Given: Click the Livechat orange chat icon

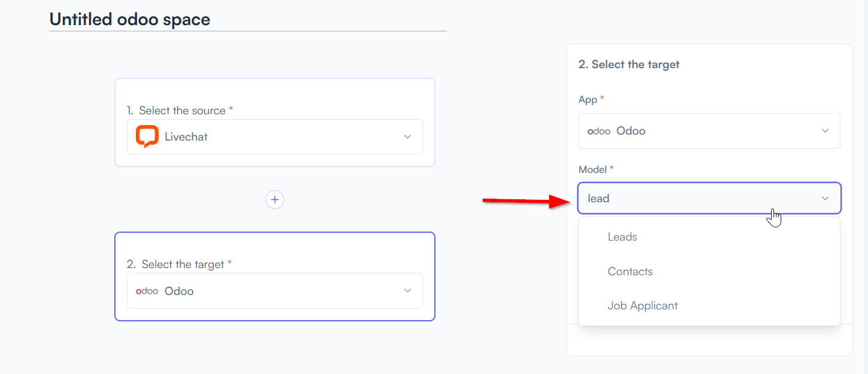Looking at the screenshot, I should [x=147, y=136].
